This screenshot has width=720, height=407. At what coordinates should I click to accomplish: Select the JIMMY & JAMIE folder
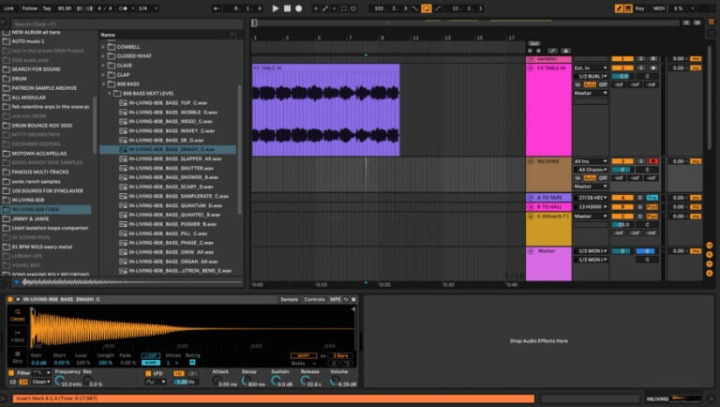[x=30, y=219]
